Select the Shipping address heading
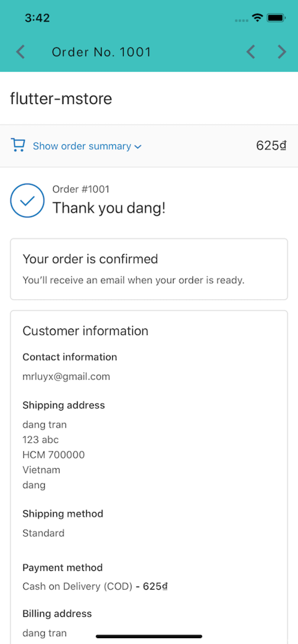Screen dimensions: 298x644 tap(64, 405)
